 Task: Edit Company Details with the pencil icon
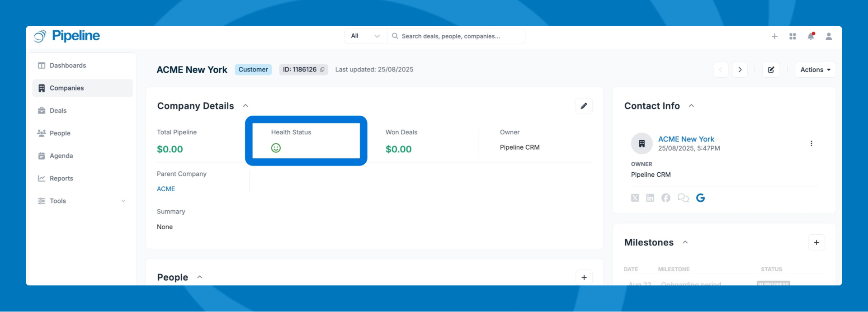[x=584, y=106]
